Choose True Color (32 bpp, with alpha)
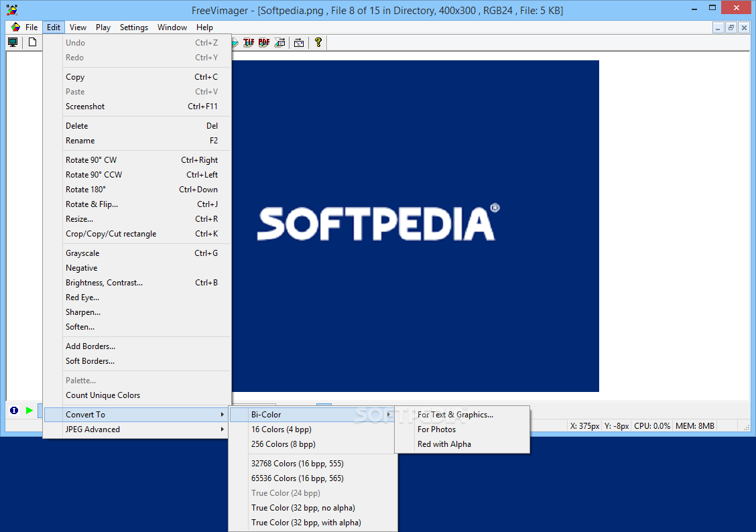The height and width of the screenshot is (532, 756). pos(313,523)
